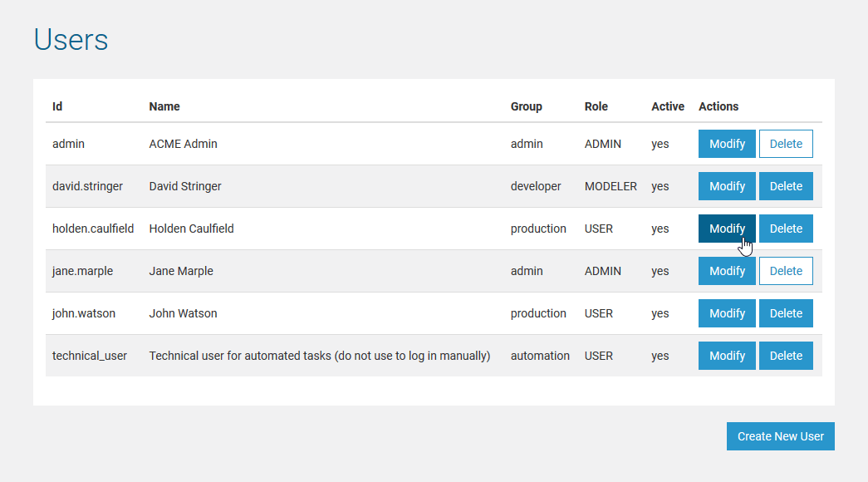Delete the admin user
Image resolution: width=868 pixels, height=482 pixels.
click(x=786, y=144)
